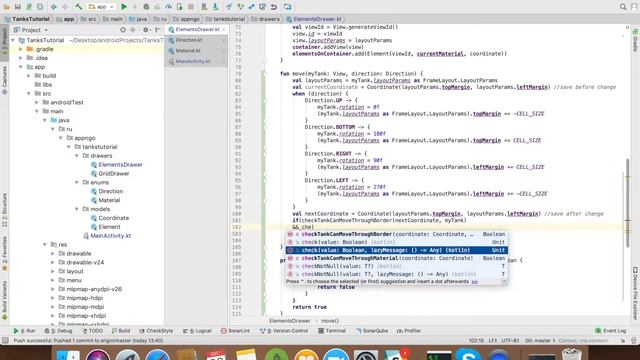Image resolution: width=640 pixels, height=360 pixels.
Task: Open the TODO tool window
Action: click(93, 331)
